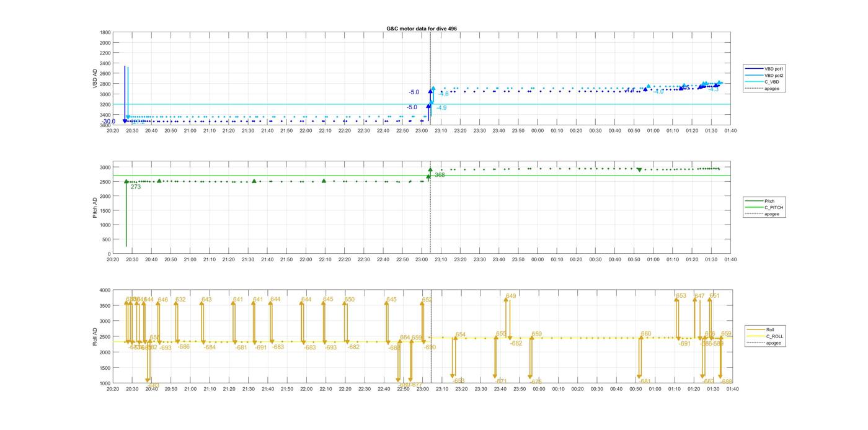
Task: Click the '500' tick on the Pitch axis
Action: pos(106,240)
